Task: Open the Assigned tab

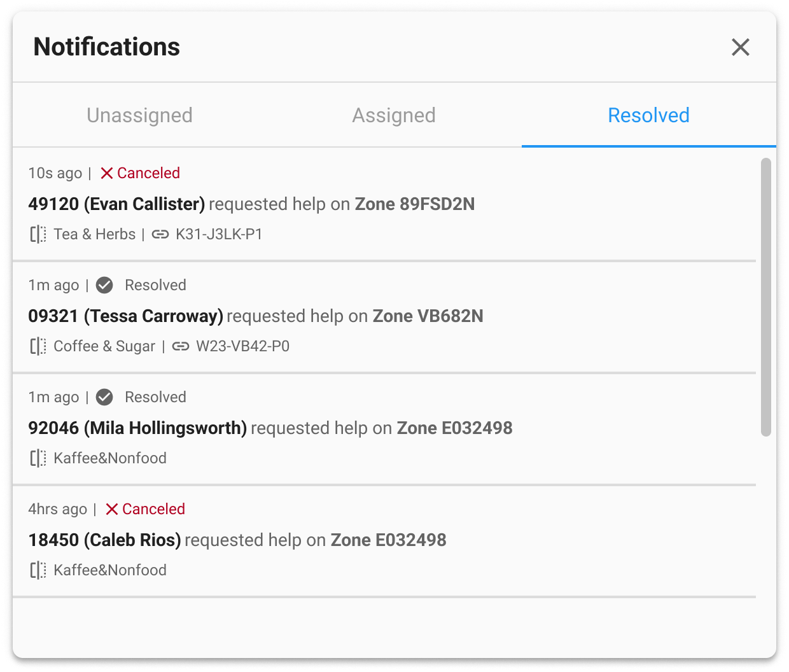Action: [x=394, y=115]
